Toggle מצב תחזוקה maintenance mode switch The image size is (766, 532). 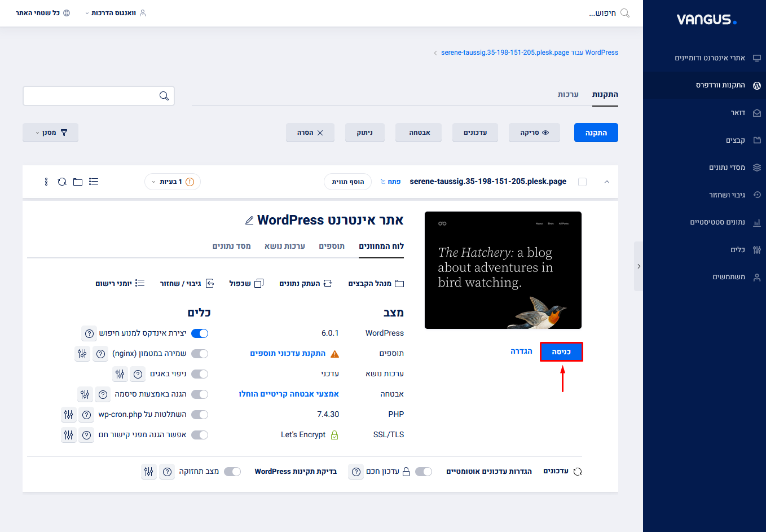pyautogui.click(x=232, y=472)
